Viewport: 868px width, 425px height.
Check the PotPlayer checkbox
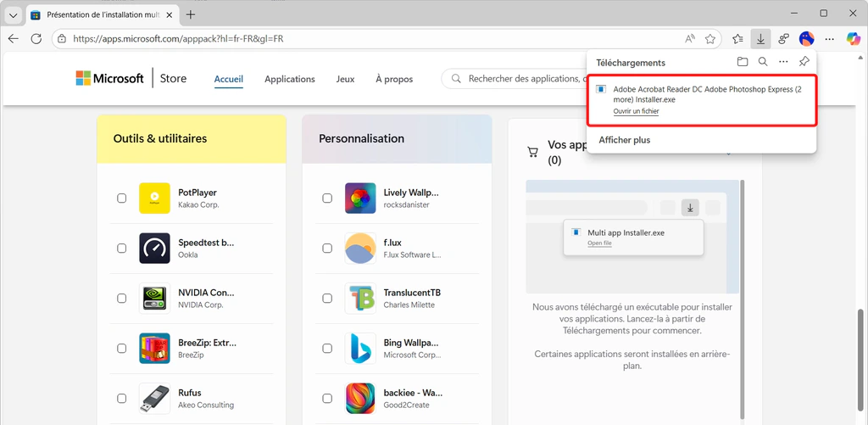122,199
